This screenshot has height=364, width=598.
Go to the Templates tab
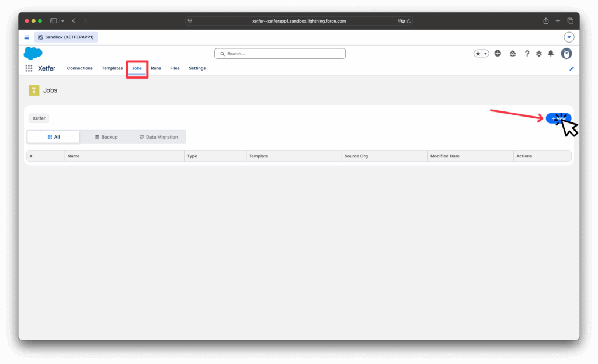(112, 68)
